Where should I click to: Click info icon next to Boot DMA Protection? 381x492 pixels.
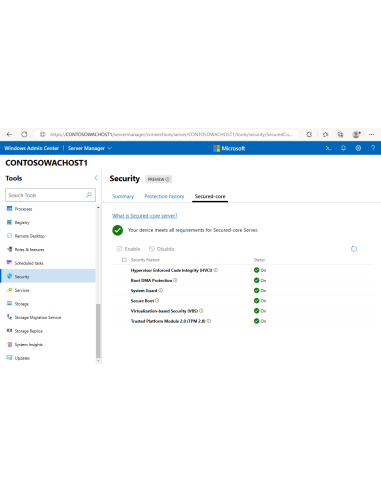tap(175, 280)
